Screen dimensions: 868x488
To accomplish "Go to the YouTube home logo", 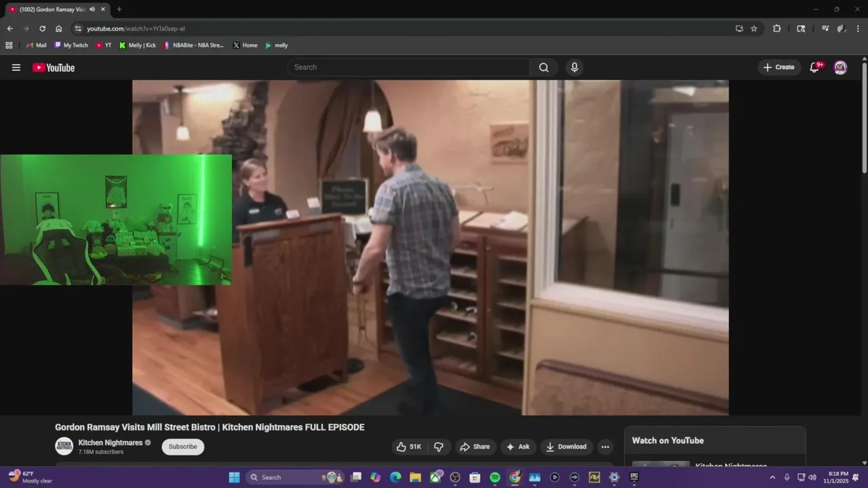I will pos(54,67).
